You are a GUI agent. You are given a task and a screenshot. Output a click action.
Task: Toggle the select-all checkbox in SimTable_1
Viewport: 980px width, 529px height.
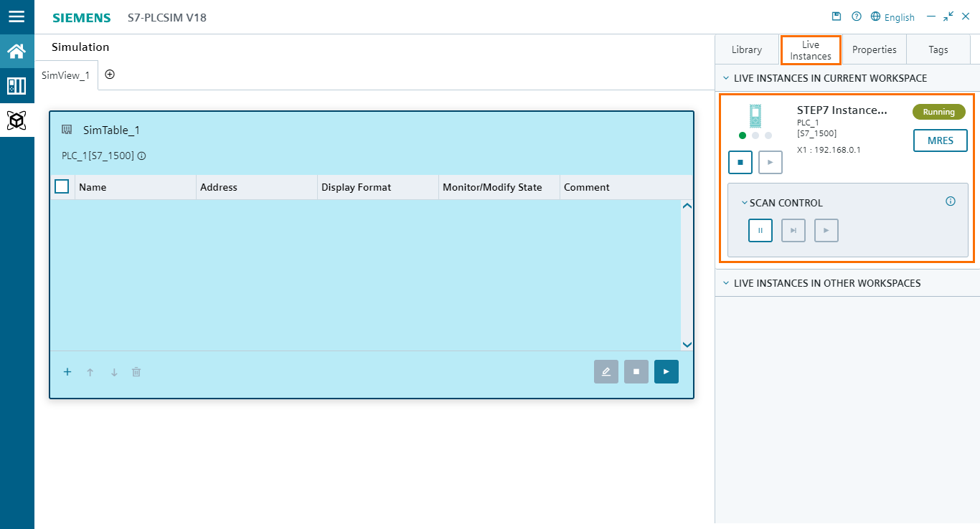coord(62,186)
